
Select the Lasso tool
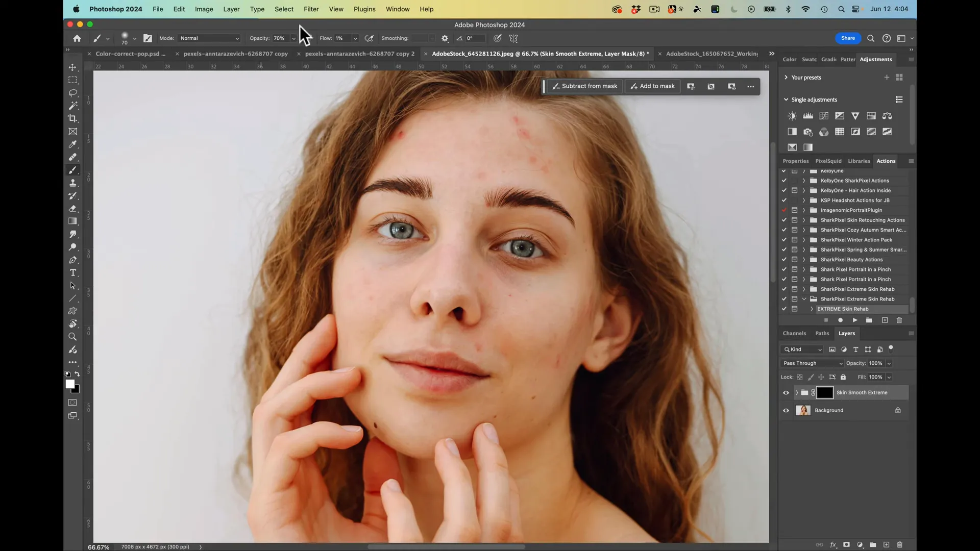(72, 93)
